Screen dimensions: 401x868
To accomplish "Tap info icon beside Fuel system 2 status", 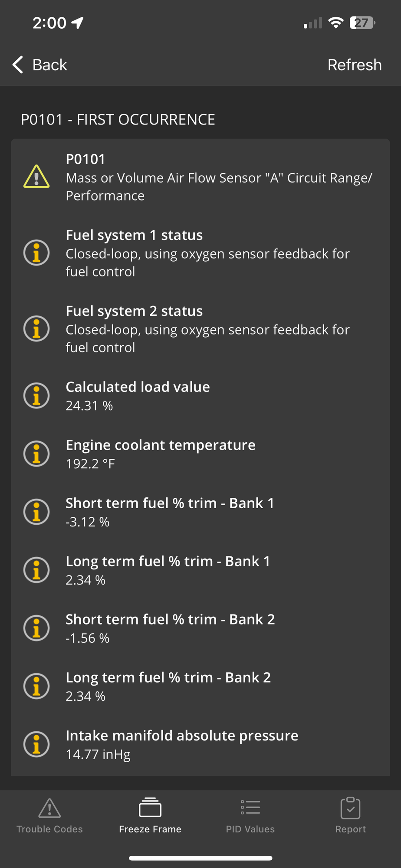I will click(x=36, y=329).
